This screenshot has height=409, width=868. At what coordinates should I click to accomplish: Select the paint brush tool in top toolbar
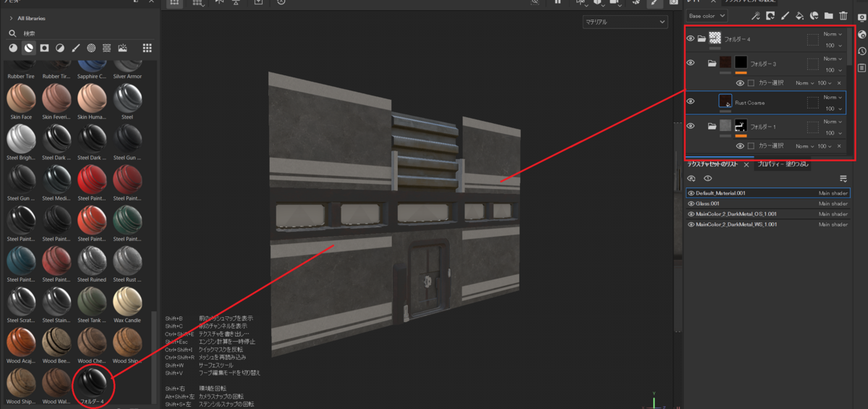click(654, 3)
